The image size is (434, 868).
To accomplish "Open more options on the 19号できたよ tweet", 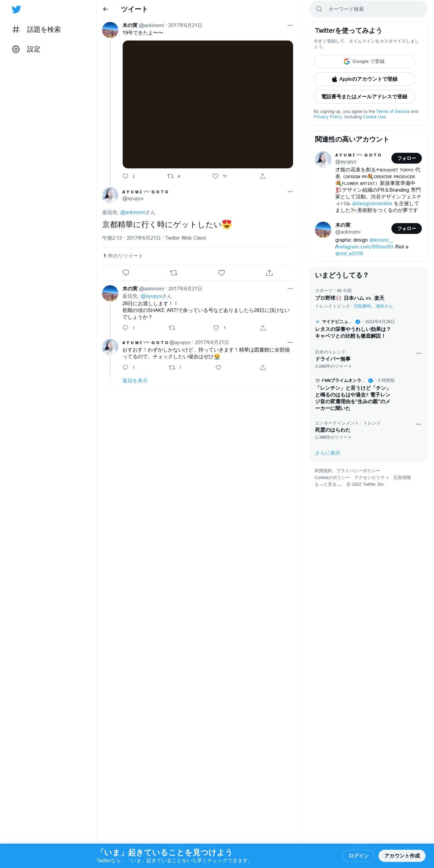I will point(290,25).
